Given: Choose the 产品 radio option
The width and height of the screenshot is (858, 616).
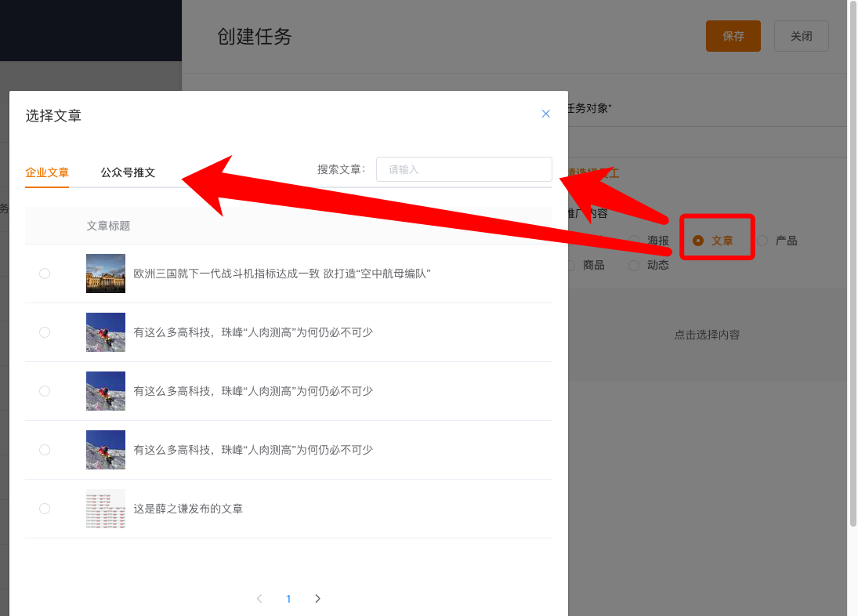Looking at the screenshot, I should pos(762,241).
